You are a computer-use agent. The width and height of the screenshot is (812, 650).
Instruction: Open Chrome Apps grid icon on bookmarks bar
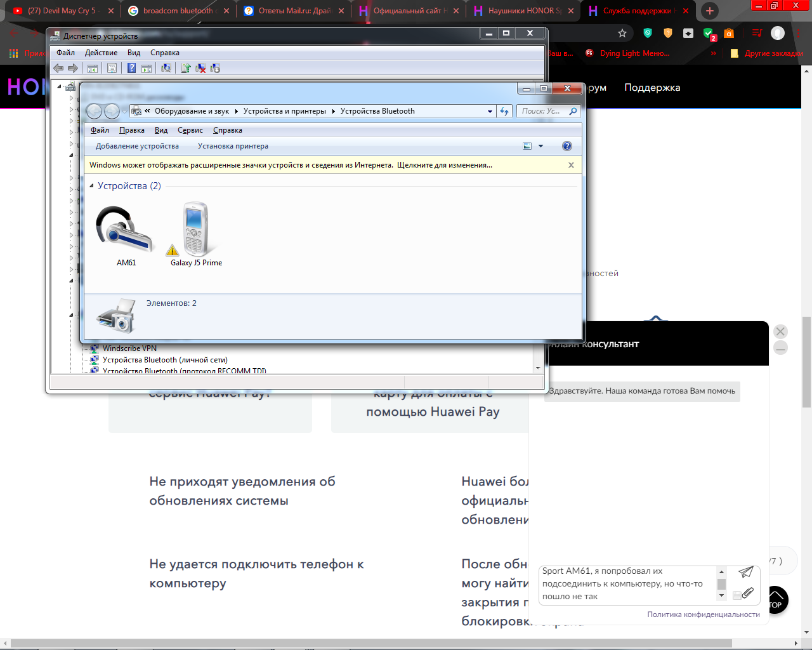[13, 53]
